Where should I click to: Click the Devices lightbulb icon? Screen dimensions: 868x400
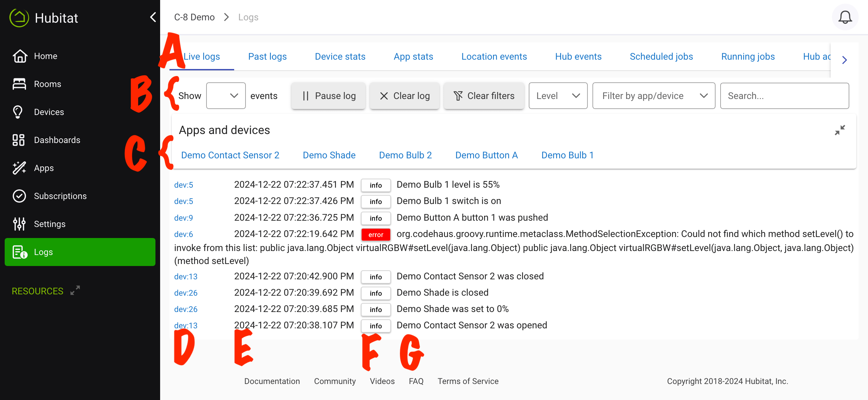point(18,112)
